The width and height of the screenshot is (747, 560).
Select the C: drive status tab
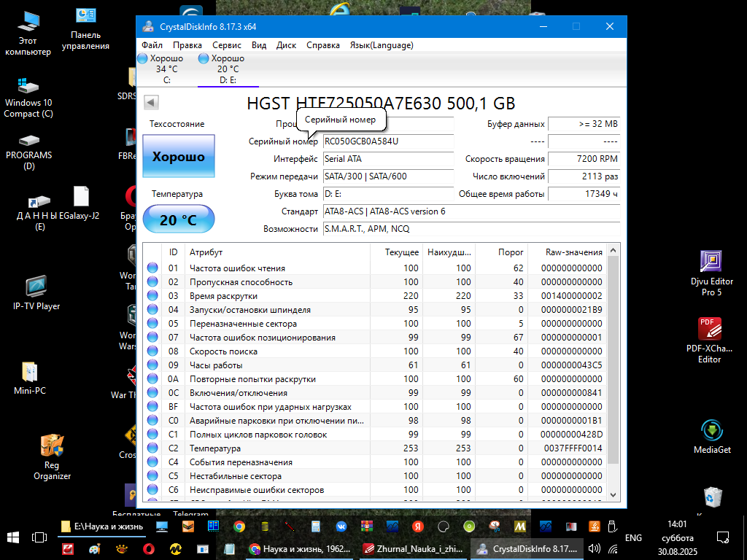click(x=166, y=69)
